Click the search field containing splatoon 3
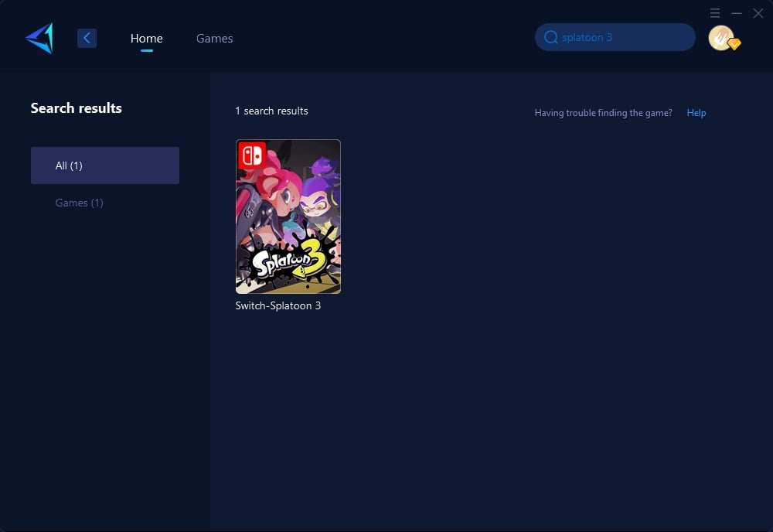 615,37
